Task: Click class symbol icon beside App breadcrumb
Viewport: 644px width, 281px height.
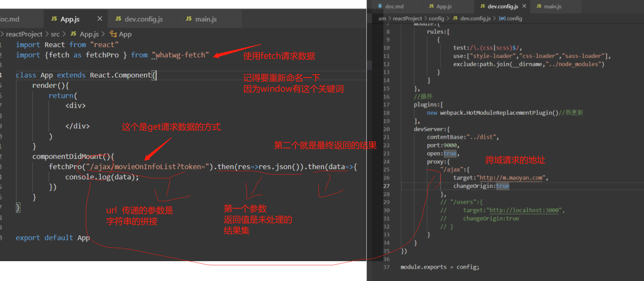Action: tap(113, 34)
